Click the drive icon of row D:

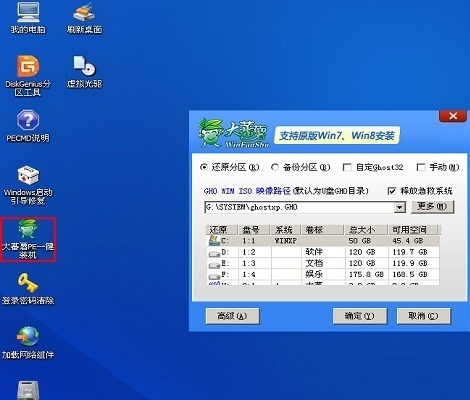[214, 253]
